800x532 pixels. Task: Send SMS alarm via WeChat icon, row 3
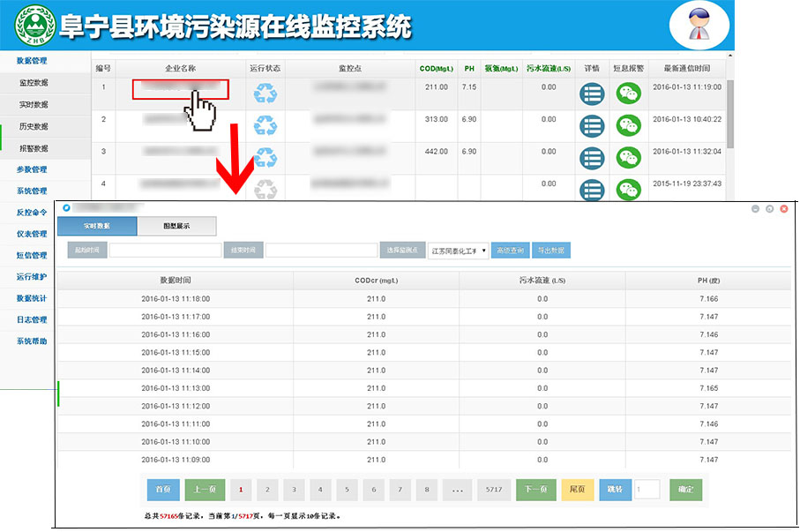(629, 158)
